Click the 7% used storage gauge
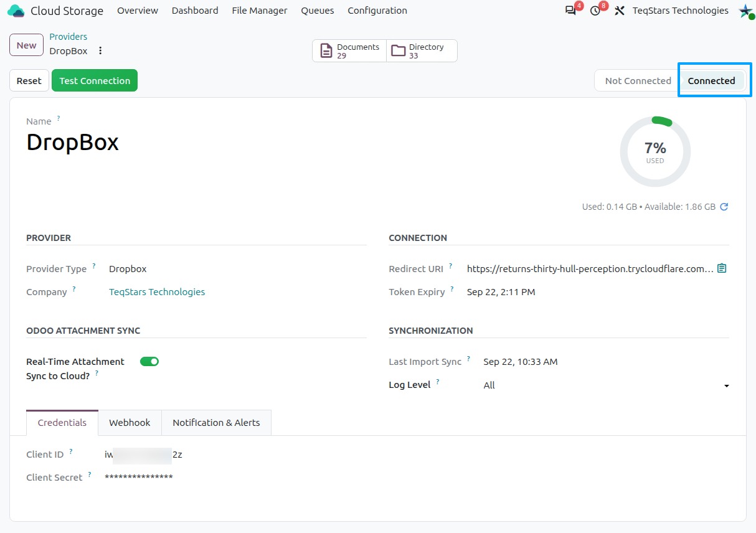Image resolution: width=756 pixels, height=533 pixels. click(x=655, y=151)
